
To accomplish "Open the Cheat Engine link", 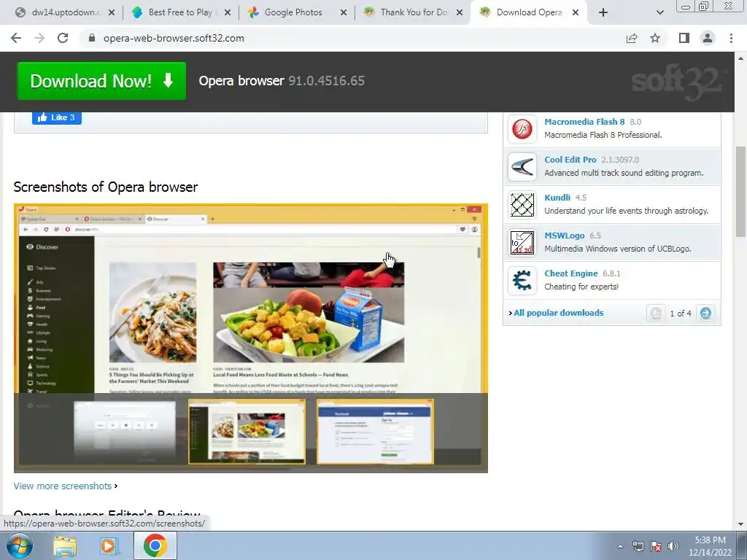I will (x=570, y=273).
